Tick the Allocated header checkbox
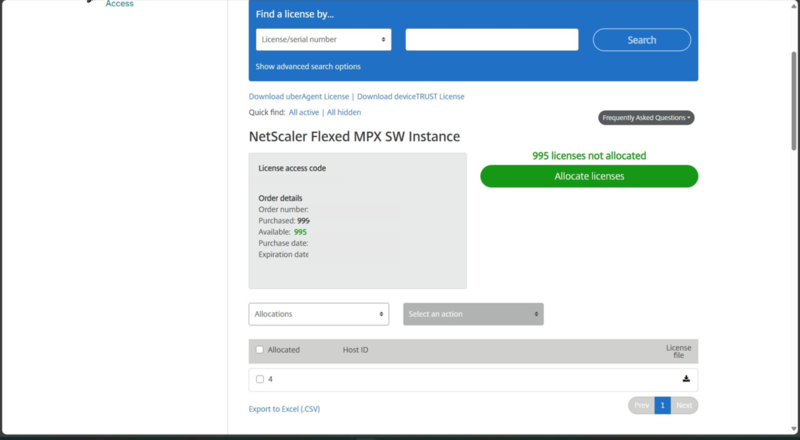The image size is (800, 440). 260,350
